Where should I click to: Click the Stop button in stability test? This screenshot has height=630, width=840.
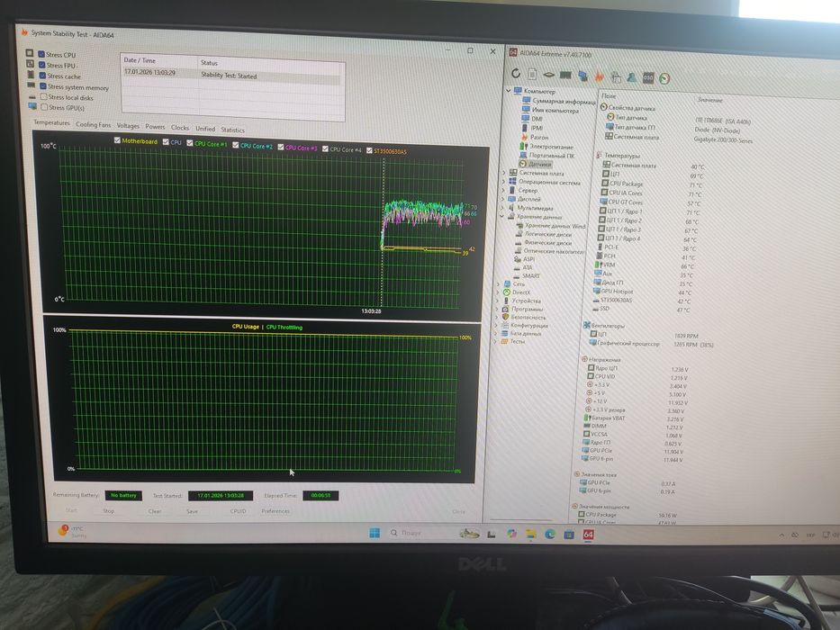pos(109,511)
